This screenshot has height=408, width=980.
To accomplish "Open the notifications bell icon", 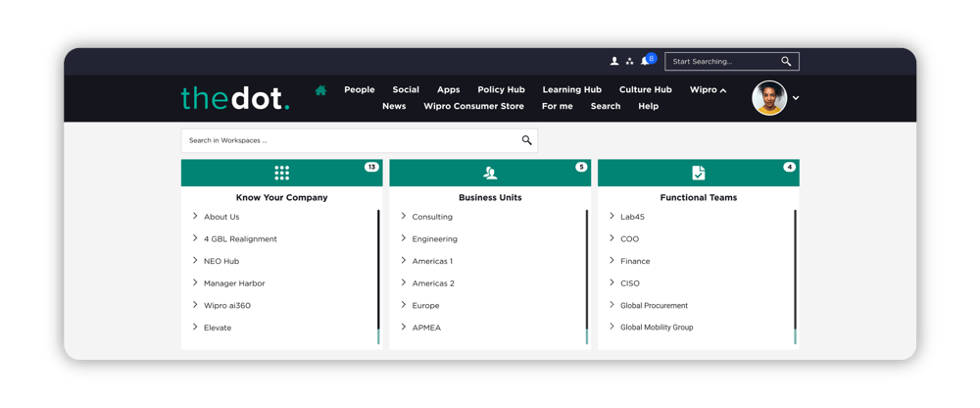I will pos(645,62).
